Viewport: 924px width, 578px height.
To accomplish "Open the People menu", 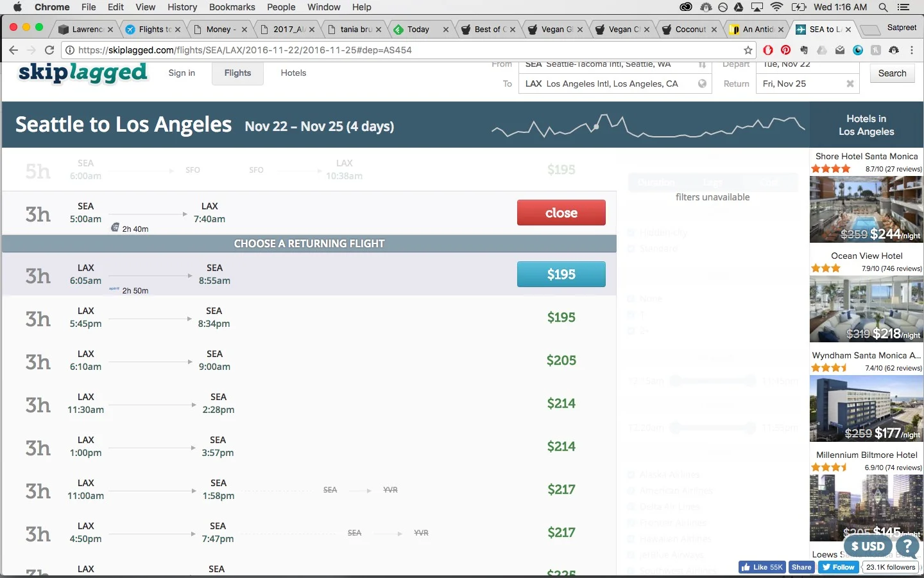I will click(281, 7).
